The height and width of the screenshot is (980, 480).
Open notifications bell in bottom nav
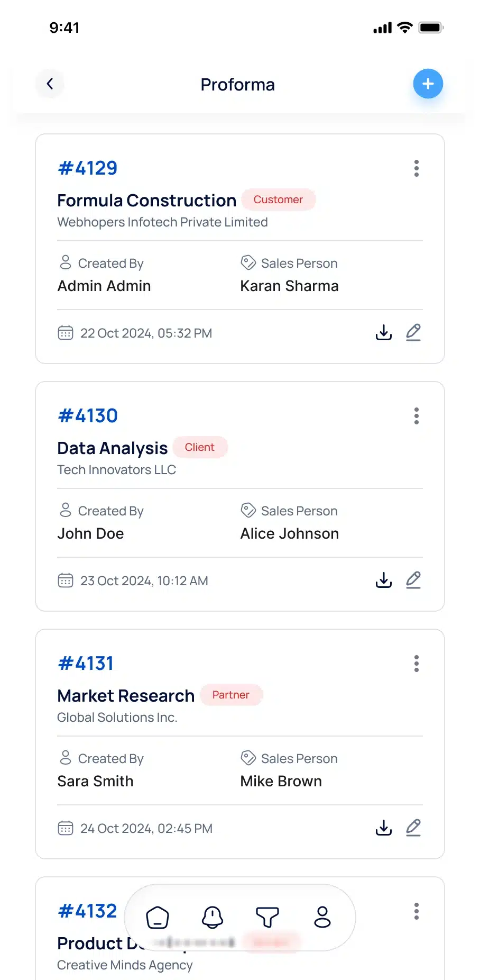(213, 917)
